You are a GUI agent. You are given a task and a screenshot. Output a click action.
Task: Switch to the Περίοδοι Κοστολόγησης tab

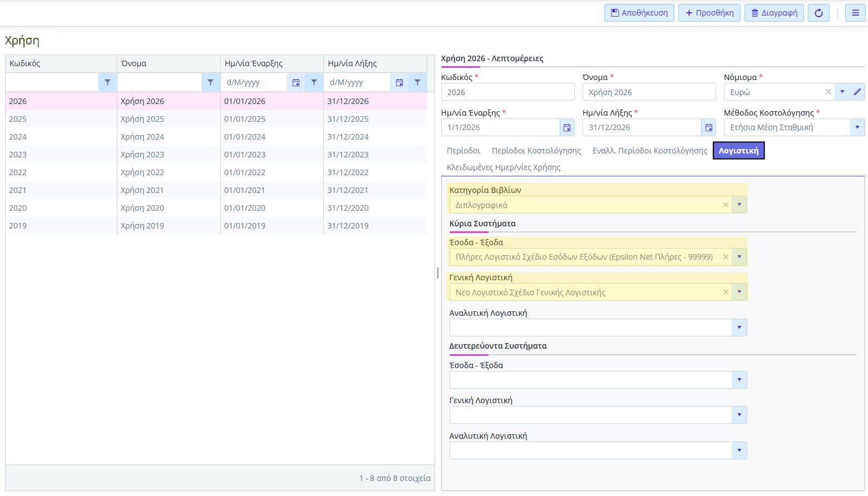coord(536,151)
